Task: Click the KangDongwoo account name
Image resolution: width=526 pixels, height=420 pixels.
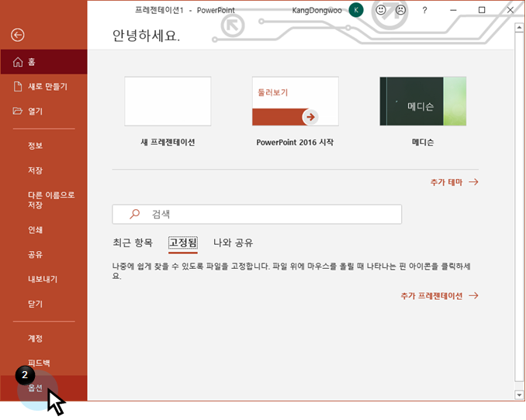Action: point(317,10)
